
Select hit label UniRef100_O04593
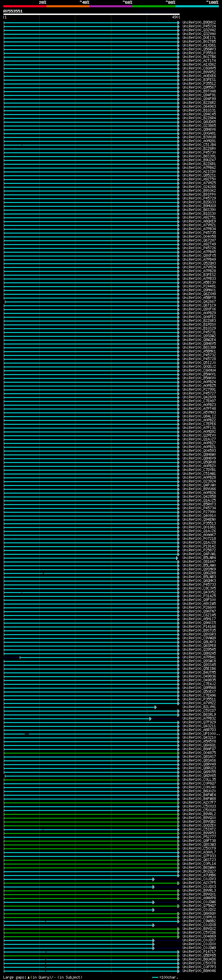coord(199,451)
